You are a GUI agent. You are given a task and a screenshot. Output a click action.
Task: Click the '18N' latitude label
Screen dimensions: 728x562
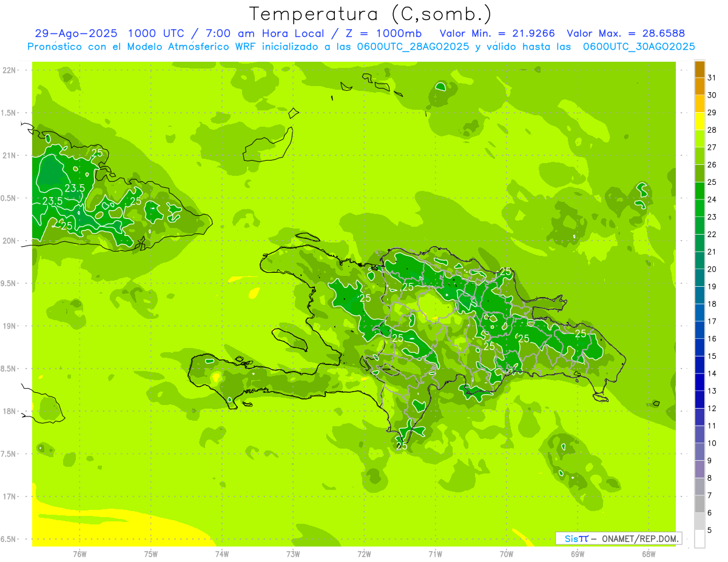pos(10,412)
